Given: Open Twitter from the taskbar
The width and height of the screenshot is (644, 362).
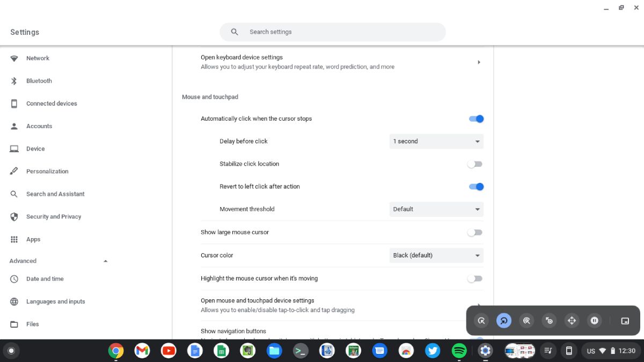Looking at the screenshot, I should click(433, 350).
